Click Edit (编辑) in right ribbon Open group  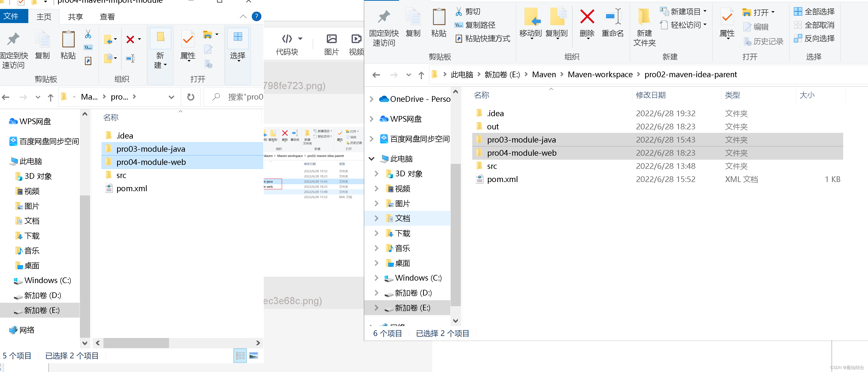point(756,27)
